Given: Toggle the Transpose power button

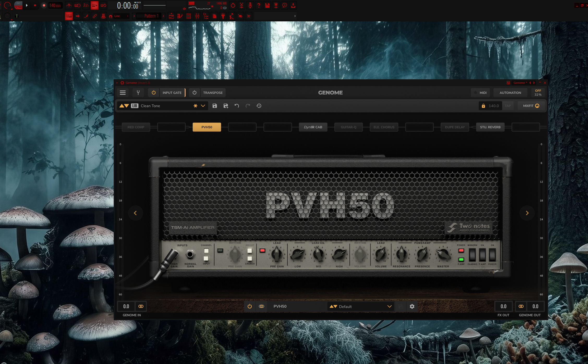Looking at the screenshot, I should click(x=195, y=93).
